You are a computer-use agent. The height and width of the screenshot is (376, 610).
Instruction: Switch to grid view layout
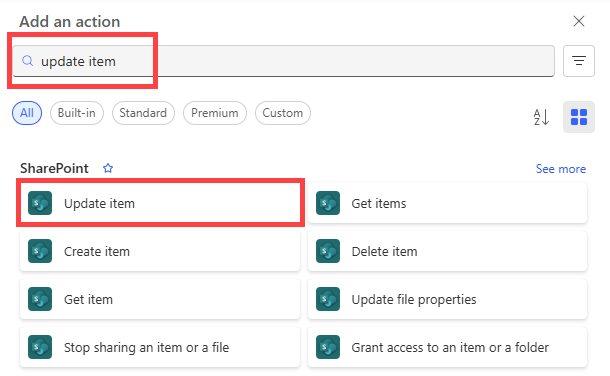coord(578,117)
